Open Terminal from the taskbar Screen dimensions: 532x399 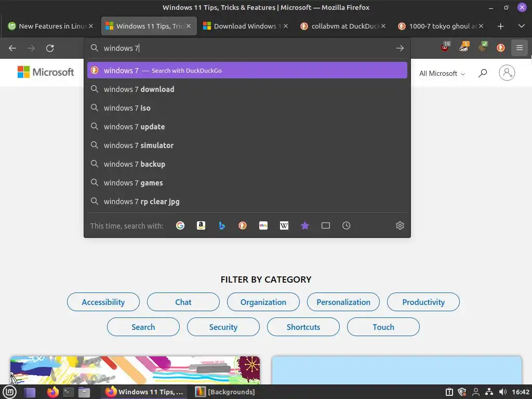[69, 393]
